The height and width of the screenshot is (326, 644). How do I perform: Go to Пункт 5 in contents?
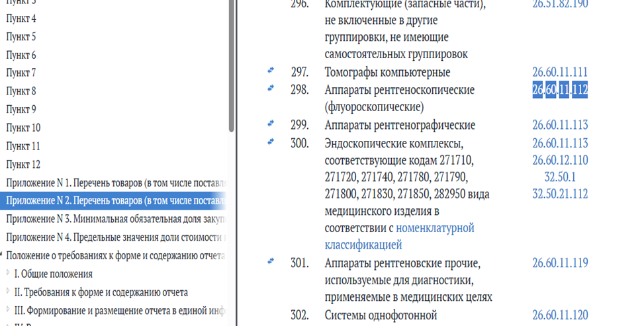point(21,37)
